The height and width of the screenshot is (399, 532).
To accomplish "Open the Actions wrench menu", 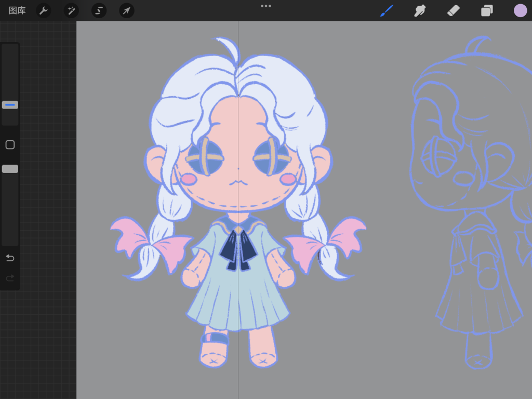I will point(44,10).
